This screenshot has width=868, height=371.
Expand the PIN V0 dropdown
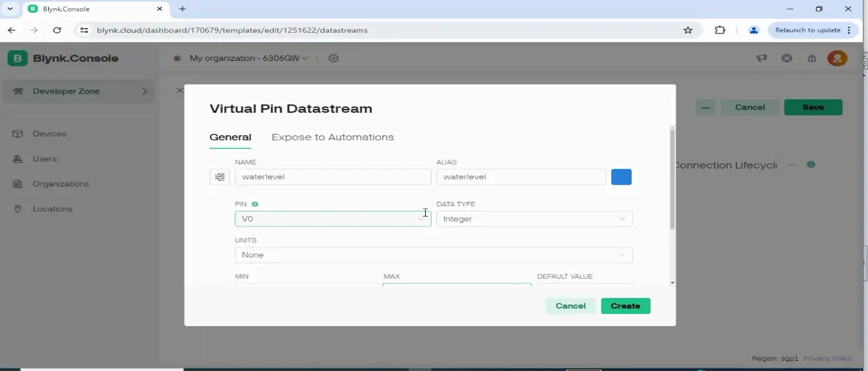point(333,219)
